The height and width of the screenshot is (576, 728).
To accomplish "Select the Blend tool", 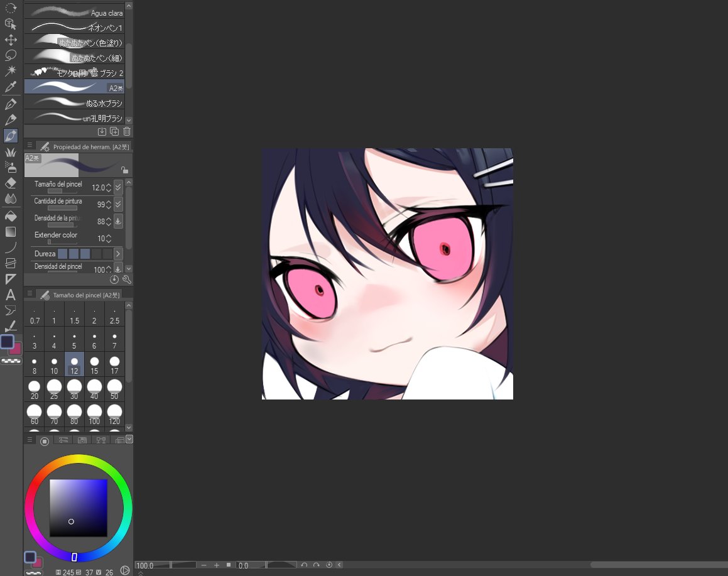I will pos(10,198).
